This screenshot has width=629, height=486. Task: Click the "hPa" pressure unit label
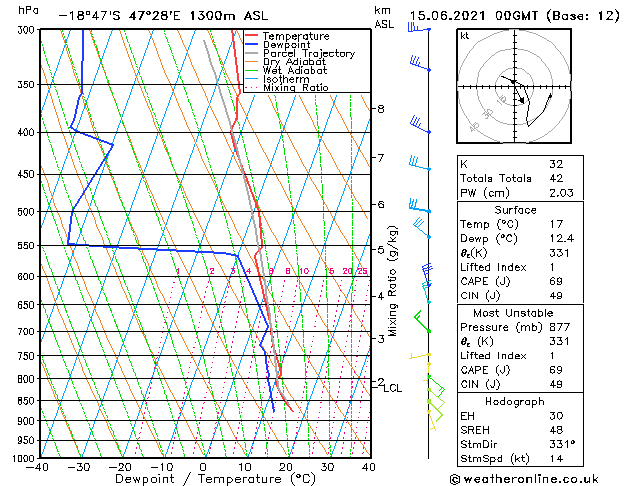tap(28, 10)
